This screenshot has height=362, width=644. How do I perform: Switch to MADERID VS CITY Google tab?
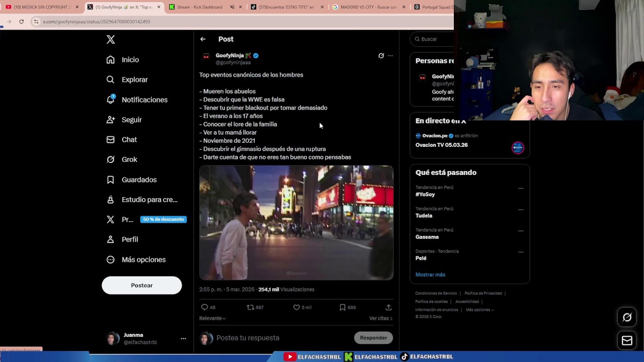[x=369, y=7]
